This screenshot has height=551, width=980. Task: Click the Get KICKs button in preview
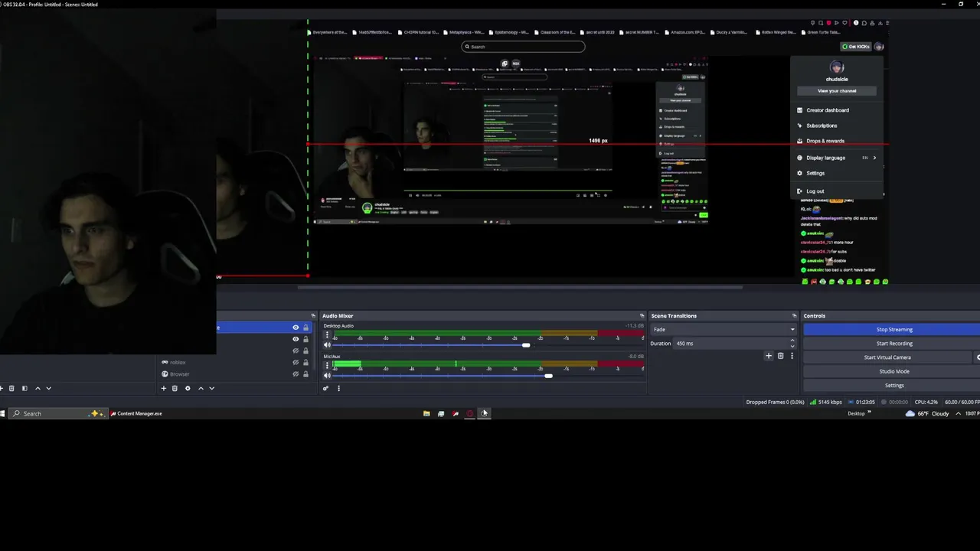pyautogui.click(x=856, y=47)
